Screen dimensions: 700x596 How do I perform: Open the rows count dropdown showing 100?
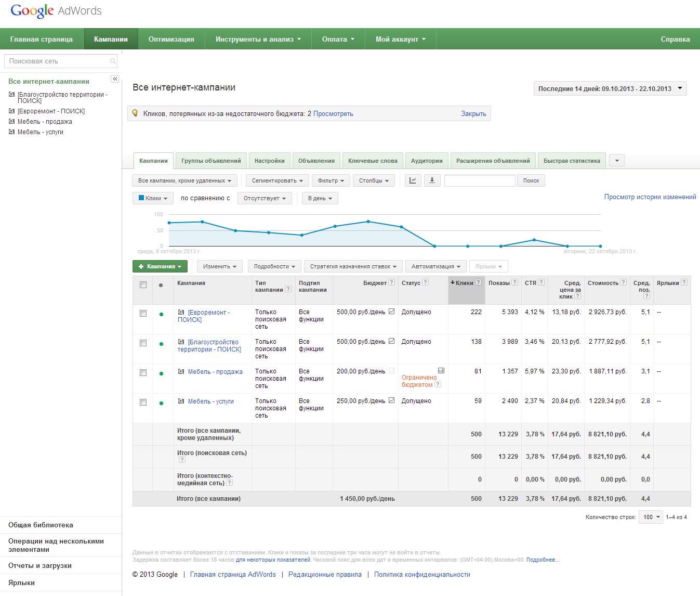pyautogui.click(x=650, y=517)
